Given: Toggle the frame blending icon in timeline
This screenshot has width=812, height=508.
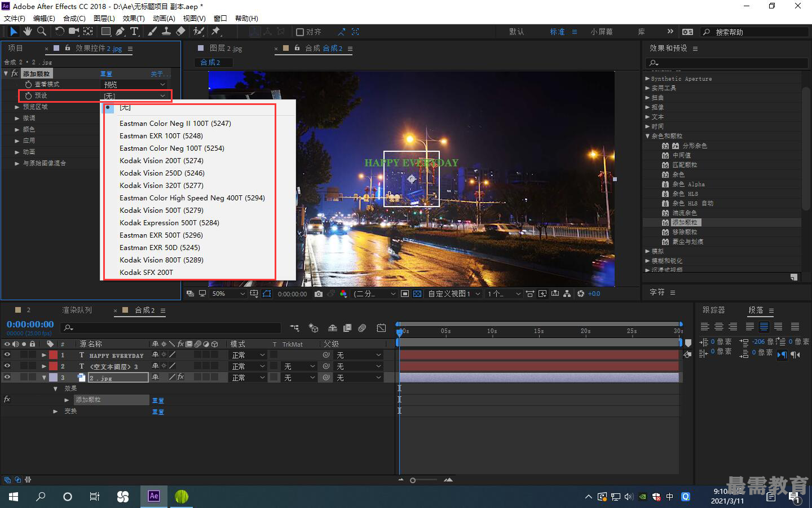Looking at the screenshot, I should [347, 328].
